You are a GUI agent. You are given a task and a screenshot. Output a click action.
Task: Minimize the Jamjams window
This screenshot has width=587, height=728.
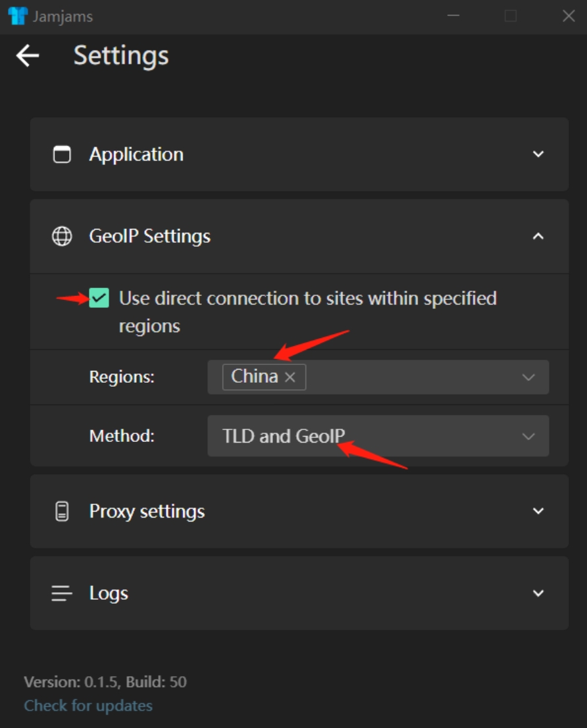point(453,16)
